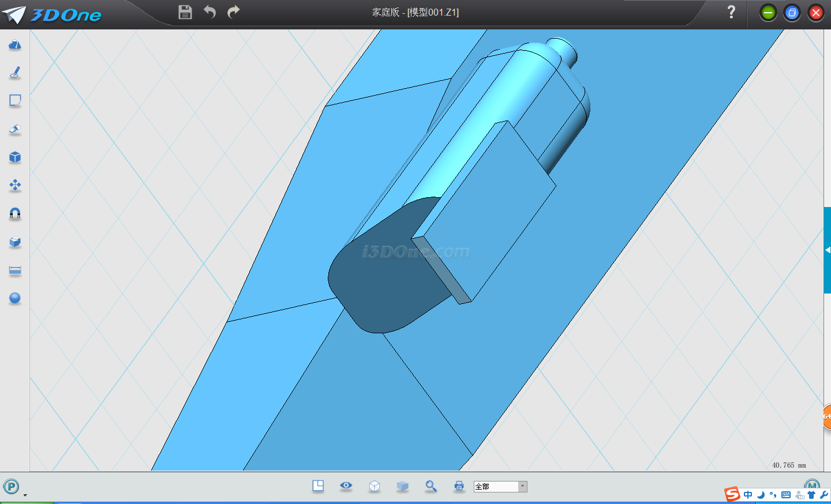Click the save floppy disk icon
The image size is (831, 504).
[x=185, y=12]
